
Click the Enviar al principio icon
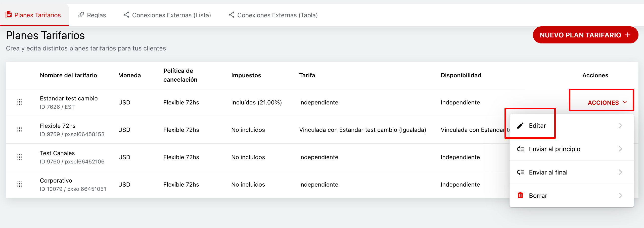520,149
